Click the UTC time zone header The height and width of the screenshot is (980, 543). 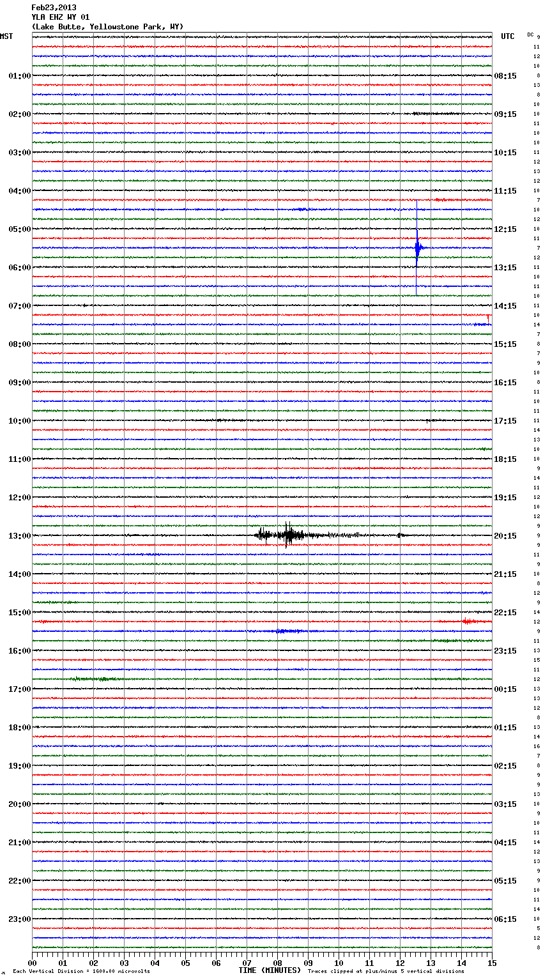(x=508, y=36)
